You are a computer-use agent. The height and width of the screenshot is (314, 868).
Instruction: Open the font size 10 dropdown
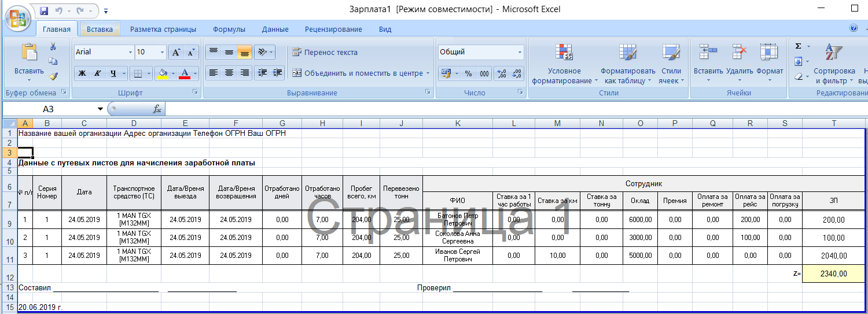[161, 52]
